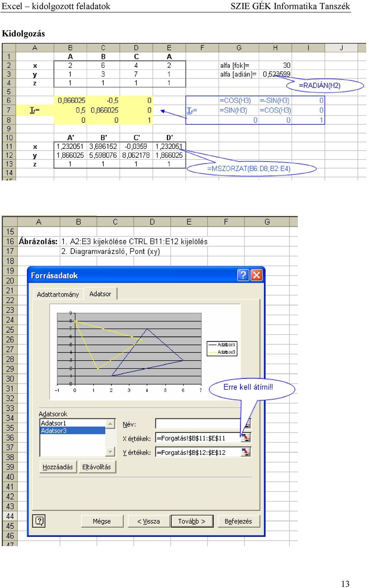Choose Adatsor3 in the Adatsorok list

point(73,431)
